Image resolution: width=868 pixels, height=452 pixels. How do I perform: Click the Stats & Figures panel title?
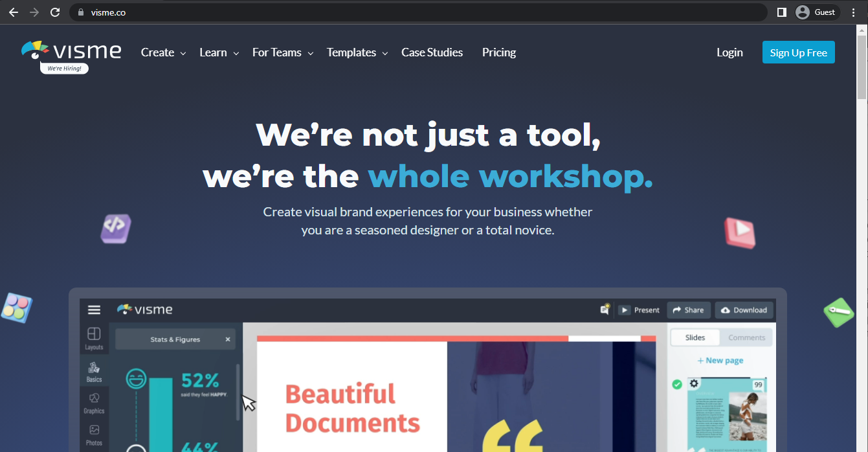point(175,339)
